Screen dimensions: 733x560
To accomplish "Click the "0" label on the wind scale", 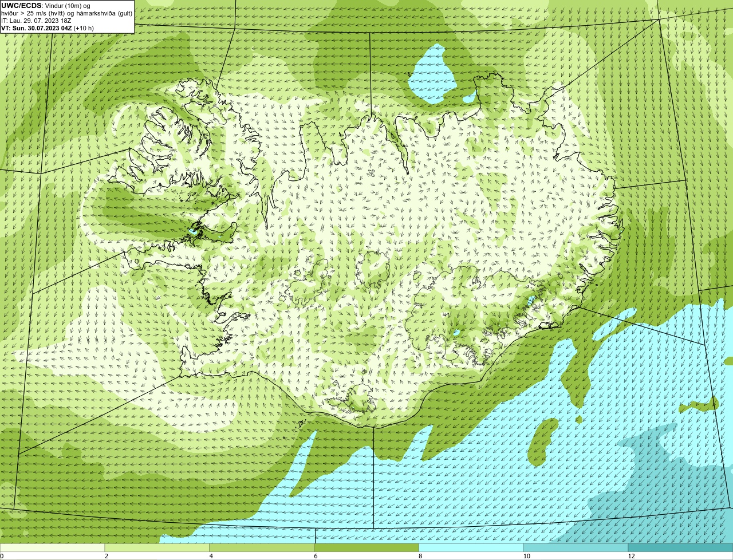I will [2, 556].
